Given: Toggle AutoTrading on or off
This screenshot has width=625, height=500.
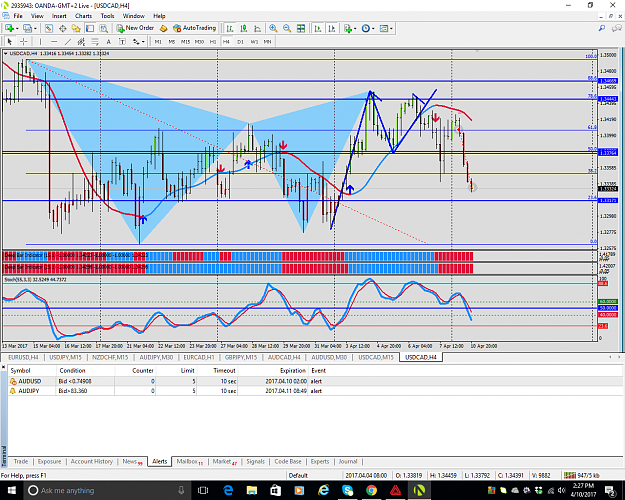Looking at the screenshot, I should (x=195, y=28).
